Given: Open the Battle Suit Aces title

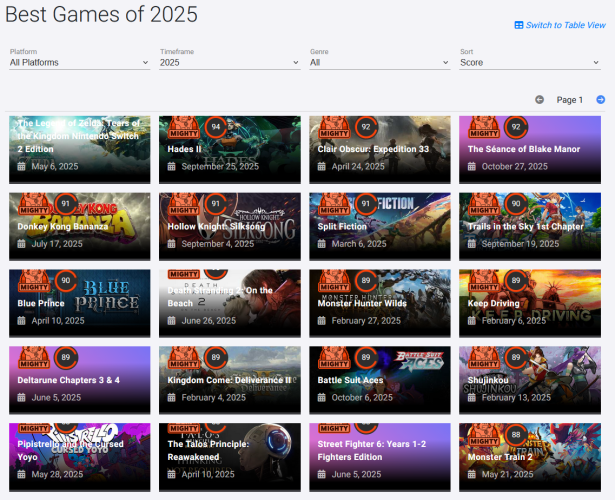Looking at the screenshot, I should click(x=350, y=380).
